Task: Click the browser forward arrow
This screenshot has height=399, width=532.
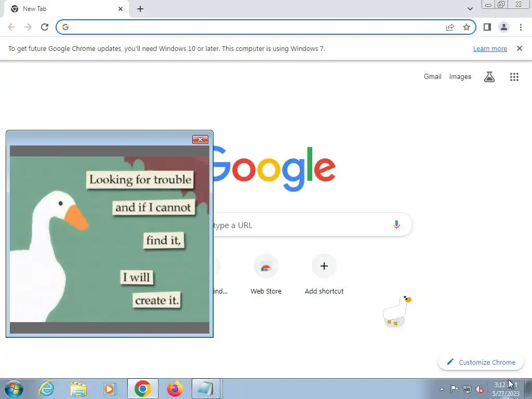Action: [28, 27]
